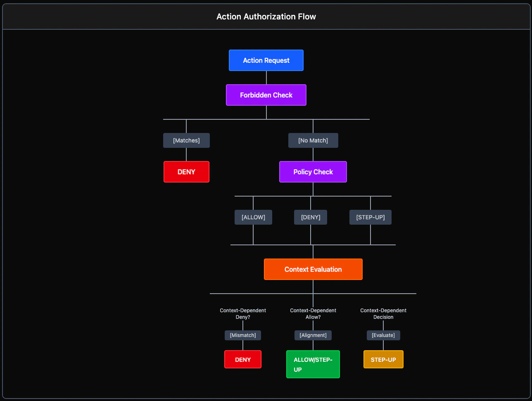Click the [Matches] condition label
Image resolution: width=532 pixels, height=401 pixels.
(186, 140)
